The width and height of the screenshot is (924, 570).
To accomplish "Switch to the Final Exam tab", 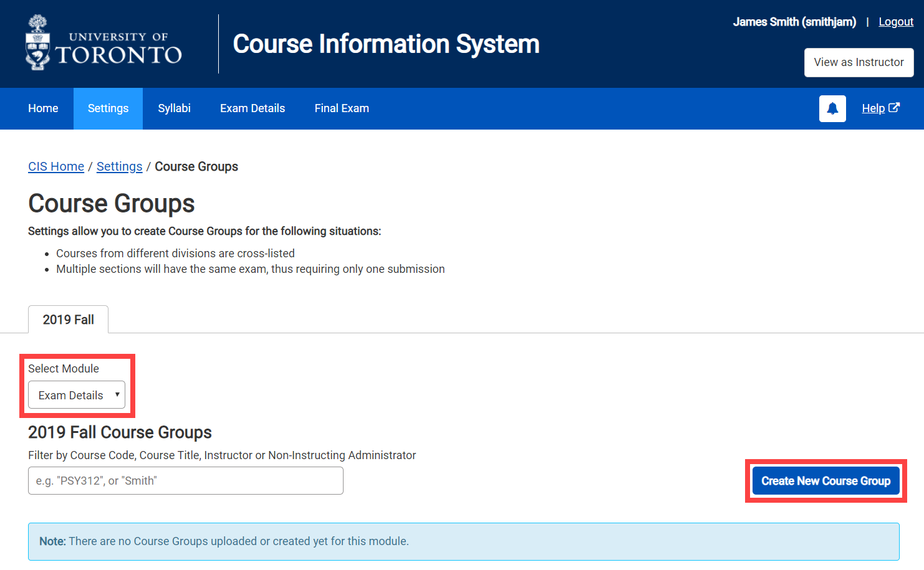I will click(x=342, y=108).
